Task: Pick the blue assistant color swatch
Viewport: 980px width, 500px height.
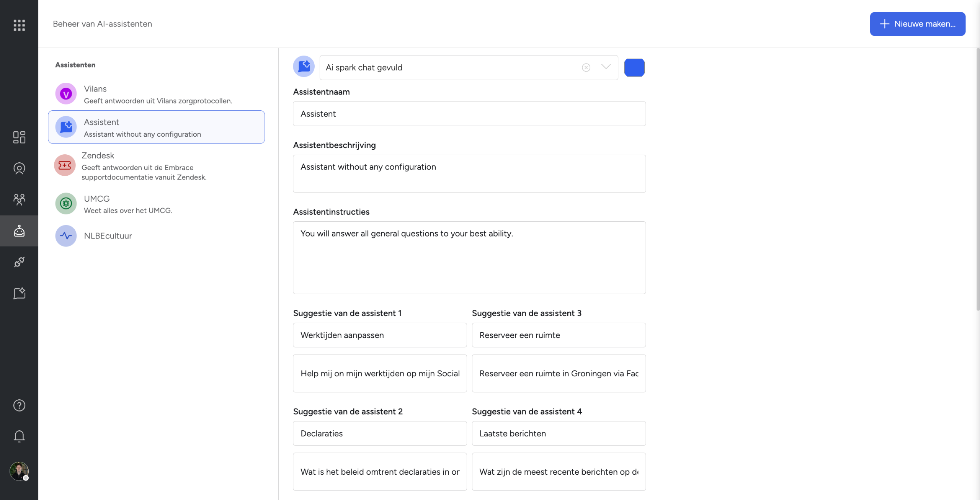Action: pos(634,67)
